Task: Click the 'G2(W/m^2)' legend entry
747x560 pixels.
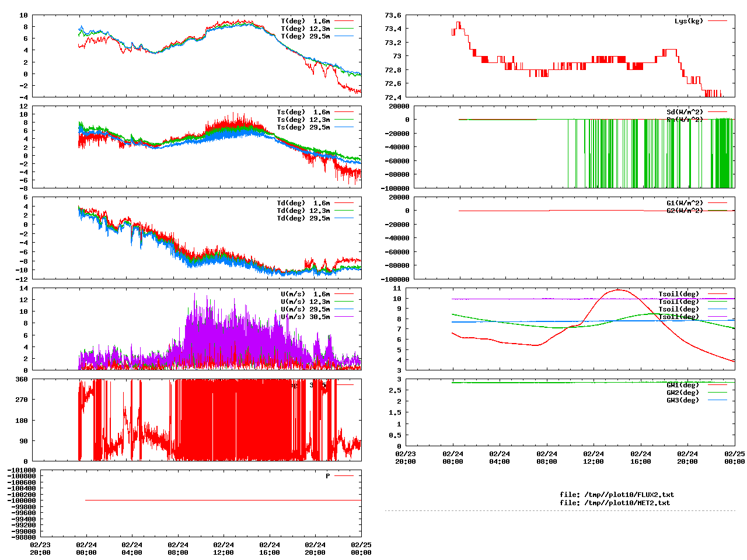Action: click(x=685, y=211)
